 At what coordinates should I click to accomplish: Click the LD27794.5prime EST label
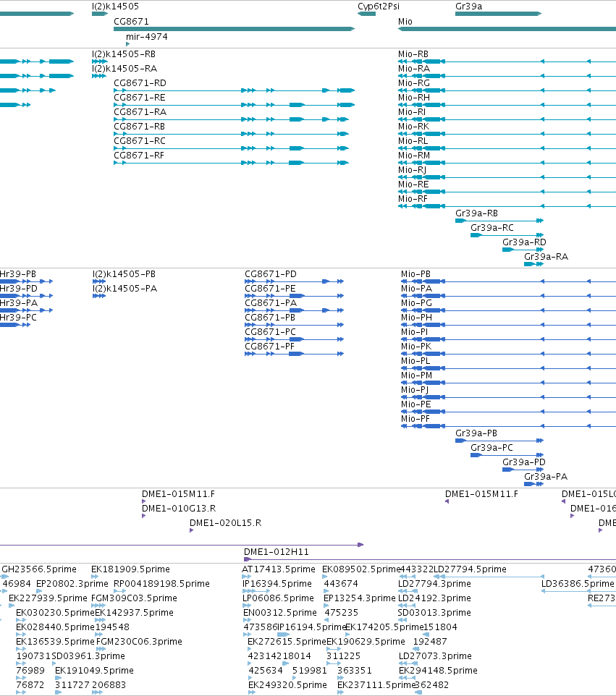pos(470,569)
